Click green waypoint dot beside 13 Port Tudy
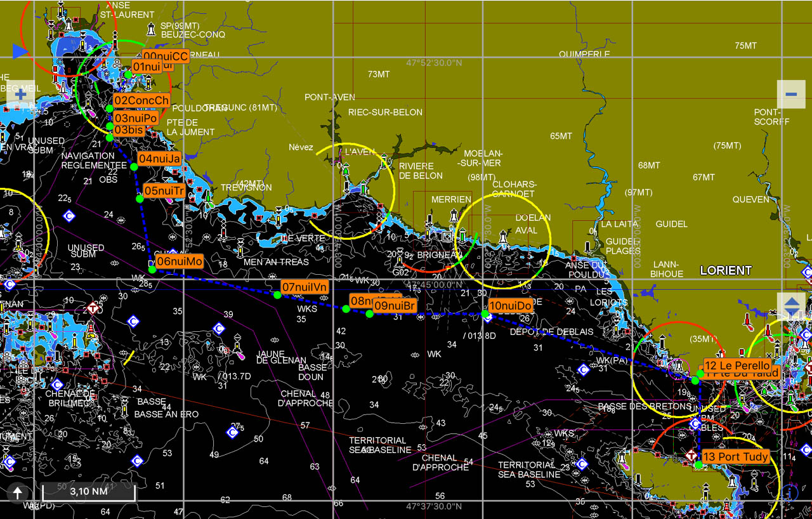Image resolution: width=812 pixels, height=519 pixels. tap(698, 465)
